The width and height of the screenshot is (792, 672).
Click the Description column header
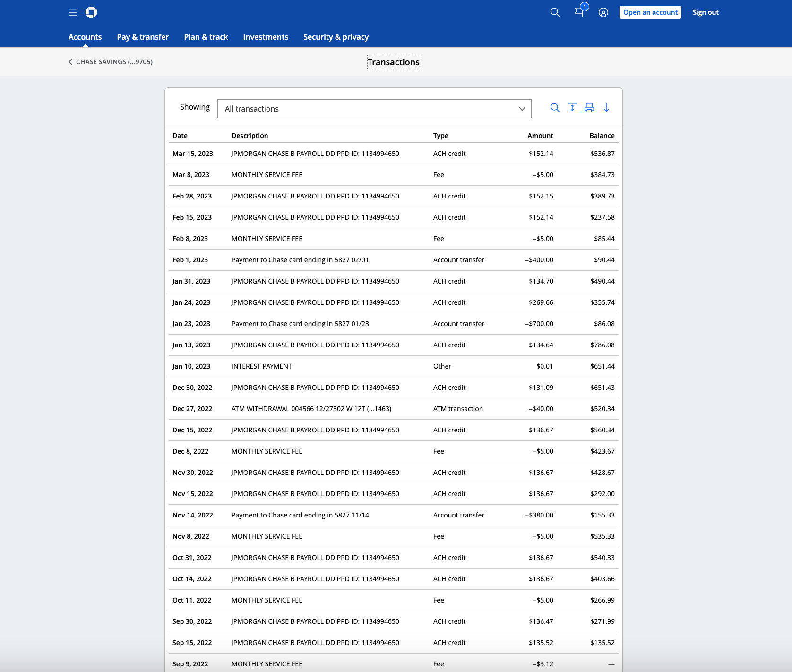point(250,136)
